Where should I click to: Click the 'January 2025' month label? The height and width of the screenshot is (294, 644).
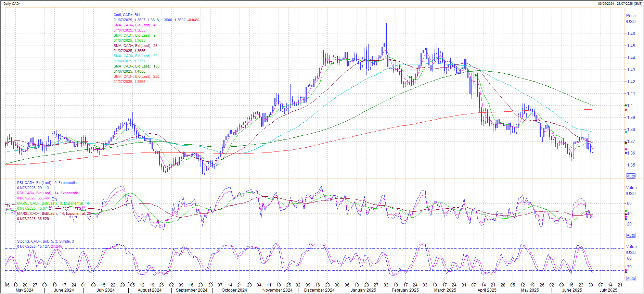[363, 290]
